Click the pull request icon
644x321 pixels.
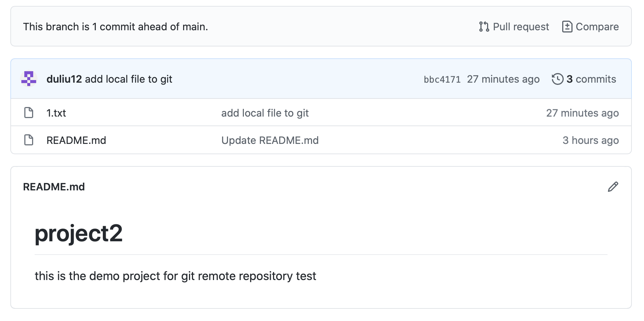coord(484,27)
